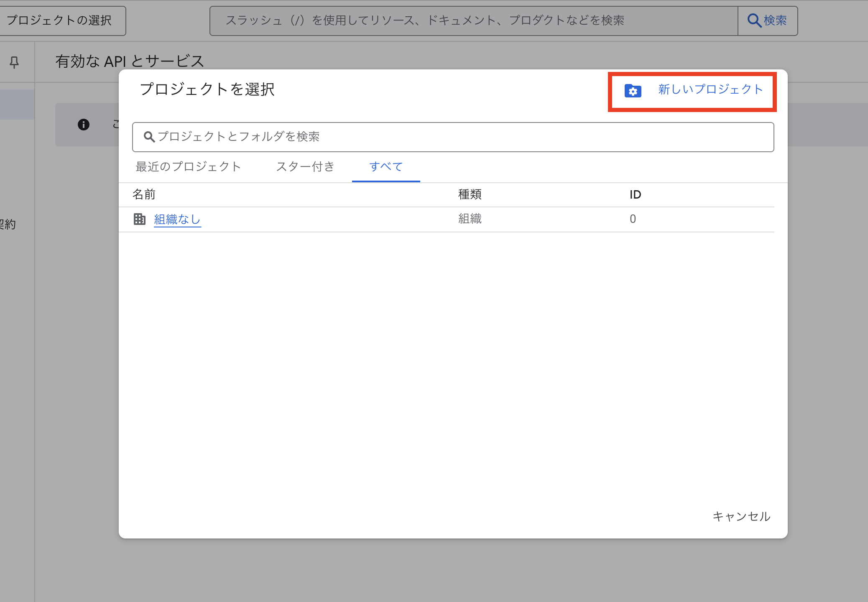This screenshot has width=868, height=602.
Task: Click the highlighted left sidebar item
Action: point(17,105)
